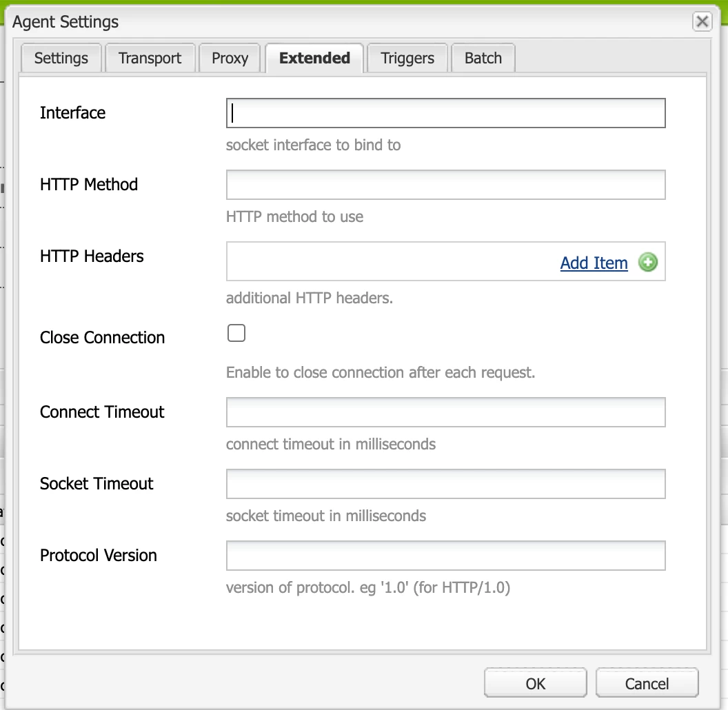Open the Batch tab
The image size is (728, 710).
coord(483,58)
